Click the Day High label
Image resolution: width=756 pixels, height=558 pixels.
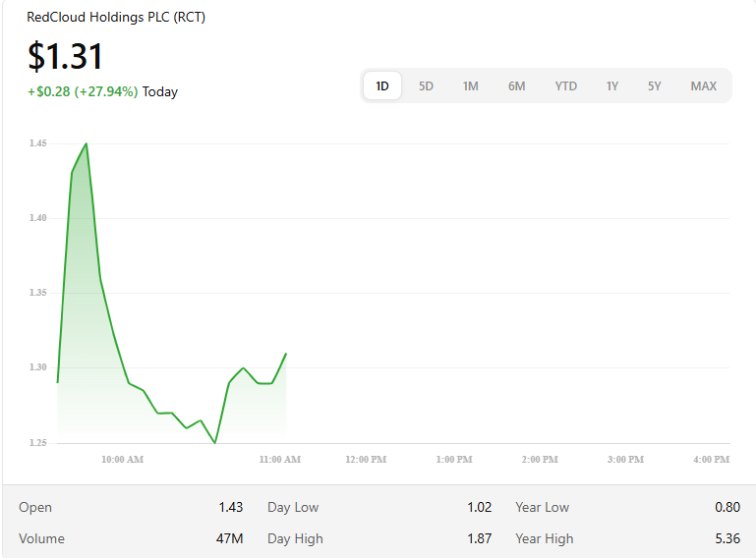[295, 538]
